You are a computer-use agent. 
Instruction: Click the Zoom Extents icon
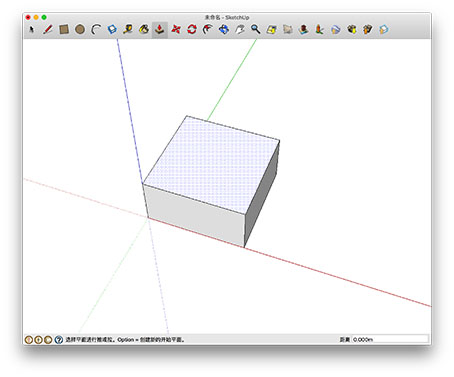271,29
